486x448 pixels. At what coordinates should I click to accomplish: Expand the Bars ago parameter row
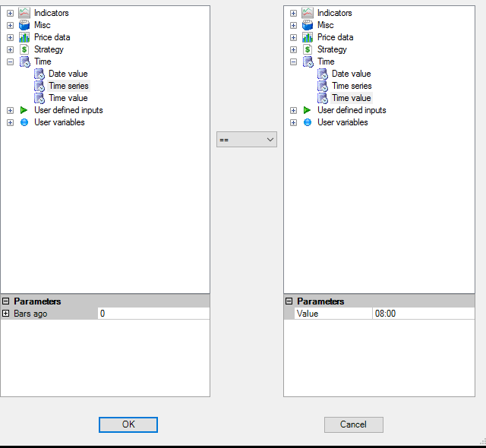pyautogui.click(x=5, y=314)
